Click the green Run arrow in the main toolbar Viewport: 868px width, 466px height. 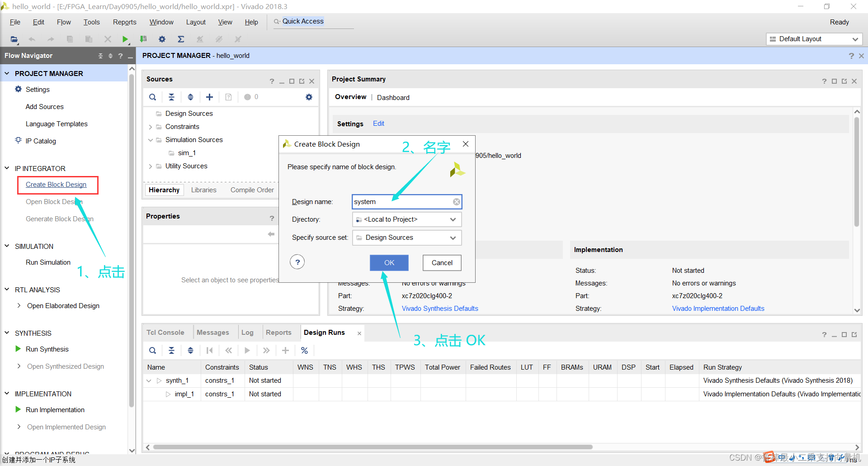pos(125,39)
